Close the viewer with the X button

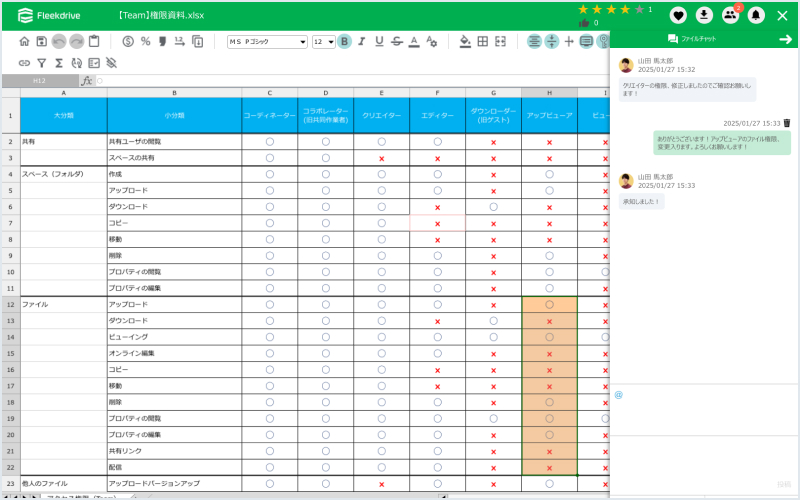[782, 16]
